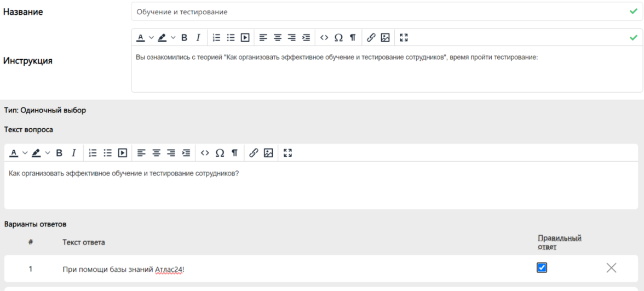Edit answer text "При помощи базы знаний Атлас24!"
The width and height of the screenshot is (644, 291).
click(123, 269)
